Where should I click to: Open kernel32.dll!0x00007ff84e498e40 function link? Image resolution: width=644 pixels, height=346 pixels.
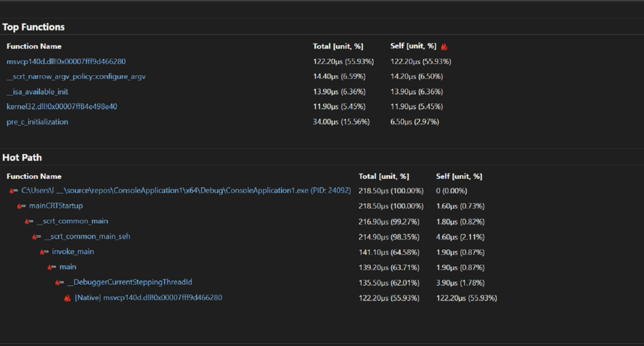pos(62,107)
